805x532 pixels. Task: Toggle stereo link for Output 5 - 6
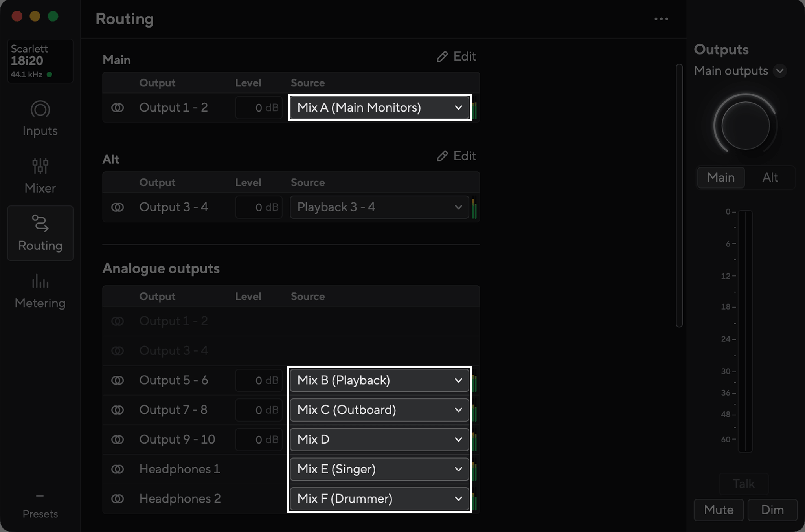click(118, 380)
